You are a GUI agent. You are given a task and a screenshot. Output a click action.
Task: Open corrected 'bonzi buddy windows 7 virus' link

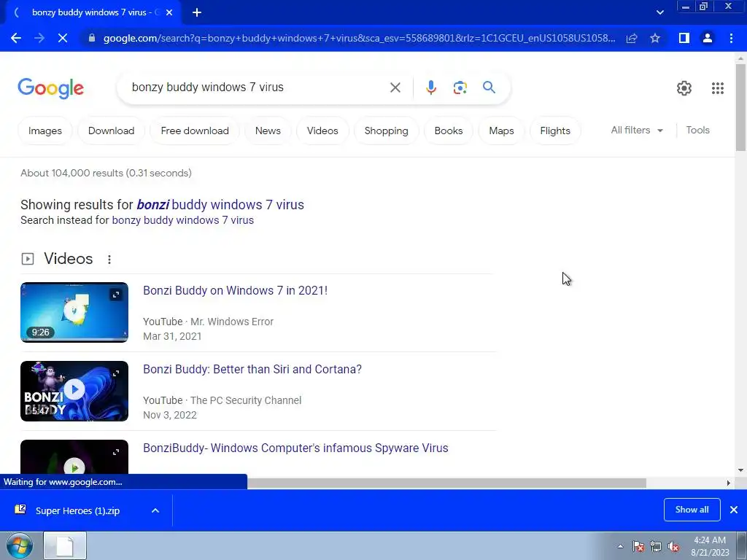pos(220,205)
